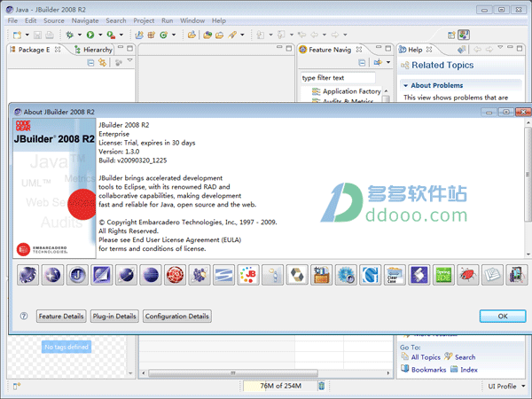This screenshot has width=532, height=399.
Task: Click the Open Perspective icon
Action: (x=451, y=35)
